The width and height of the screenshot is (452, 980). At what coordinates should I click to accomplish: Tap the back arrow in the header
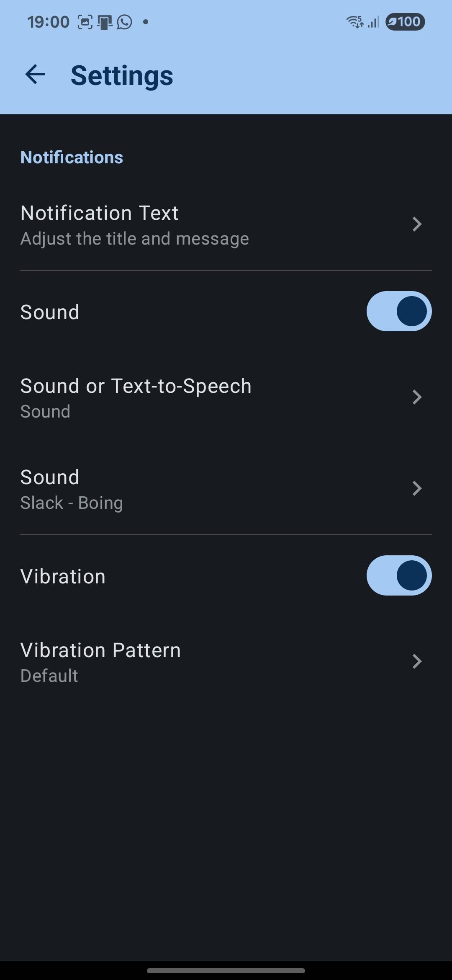(x=35, y=75)
